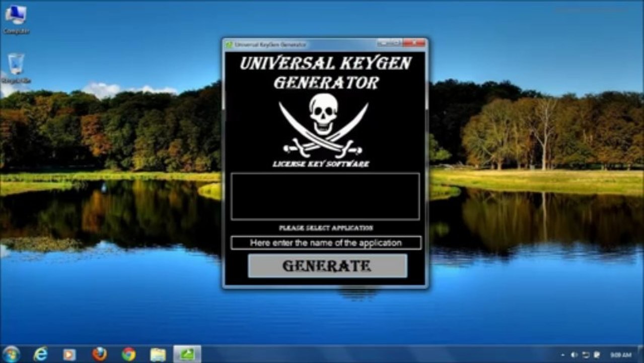The height and width of the screenshot is (363, 644).
Task: Click the active green keygen taskbar button
Action: tap(187, 354)
